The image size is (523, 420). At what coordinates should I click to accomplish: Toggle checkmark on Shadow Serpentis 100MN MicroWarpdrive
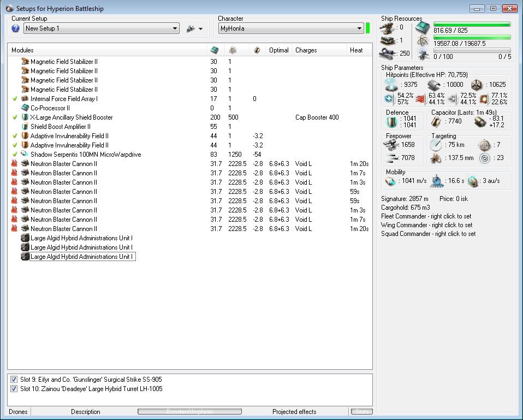pyautogui.click(x=15, y=155)
